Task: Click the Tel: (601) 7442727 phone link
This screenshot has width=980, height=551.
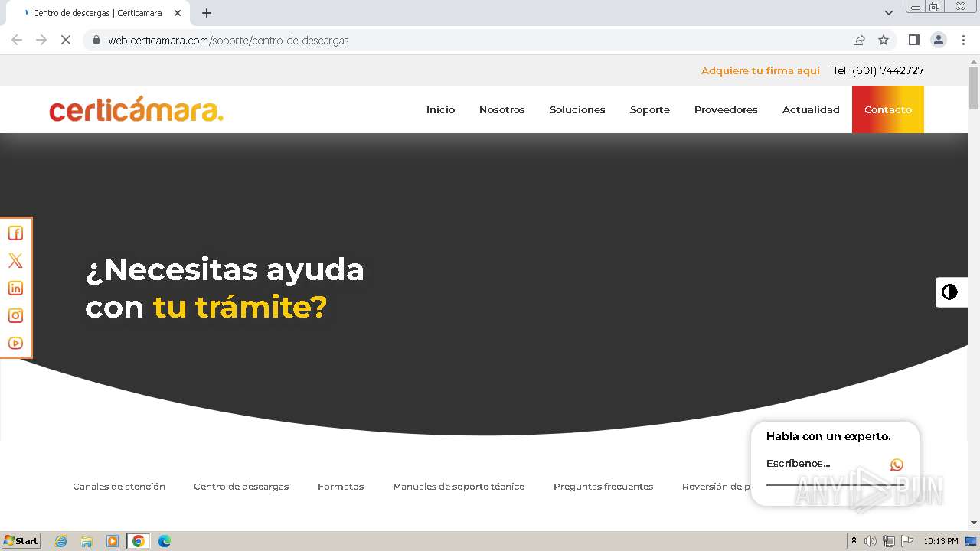Action: [x=878, y=70]
